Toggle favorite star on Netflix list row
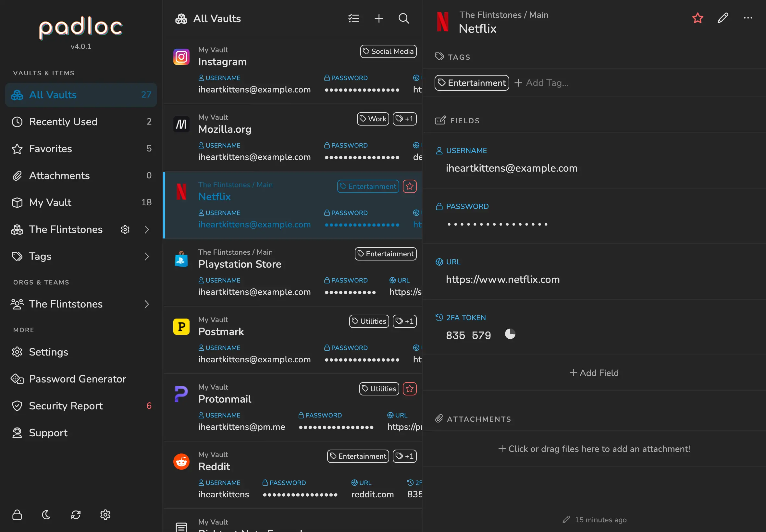 (410, 186)
